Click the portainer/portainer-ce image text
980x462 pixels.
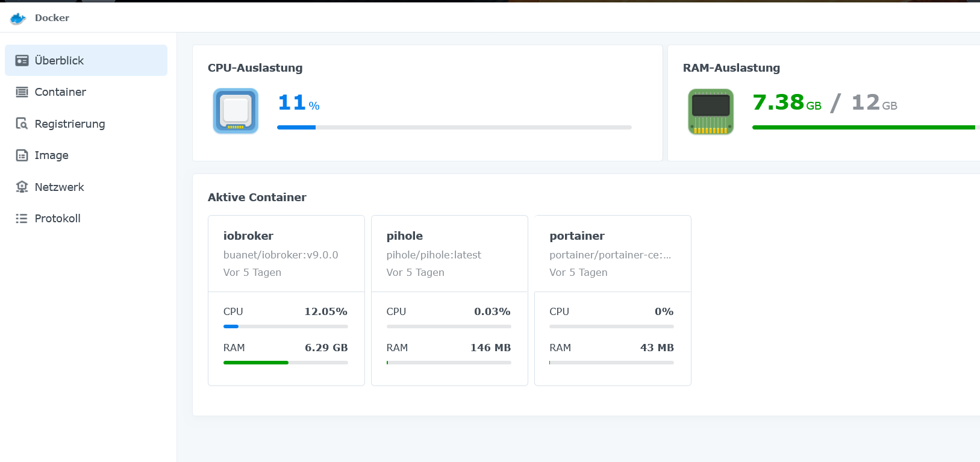tap(610, 255)
